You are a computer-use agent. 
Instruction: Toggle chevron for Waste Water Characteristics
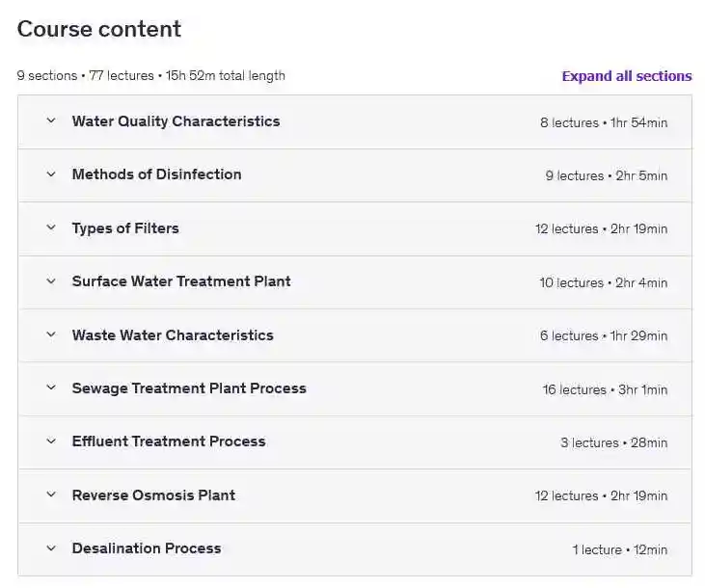coord(51,335)
